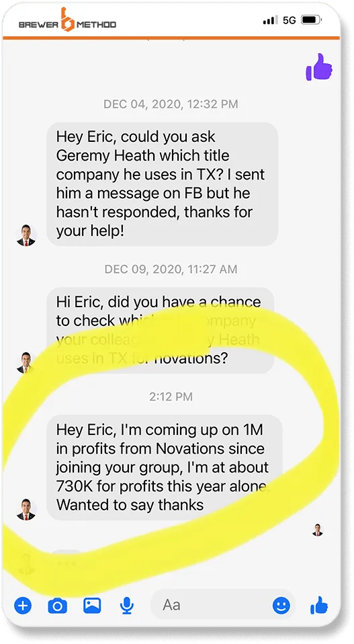Tap sender avatar beside 1M profits message

[x=26, y=510]
